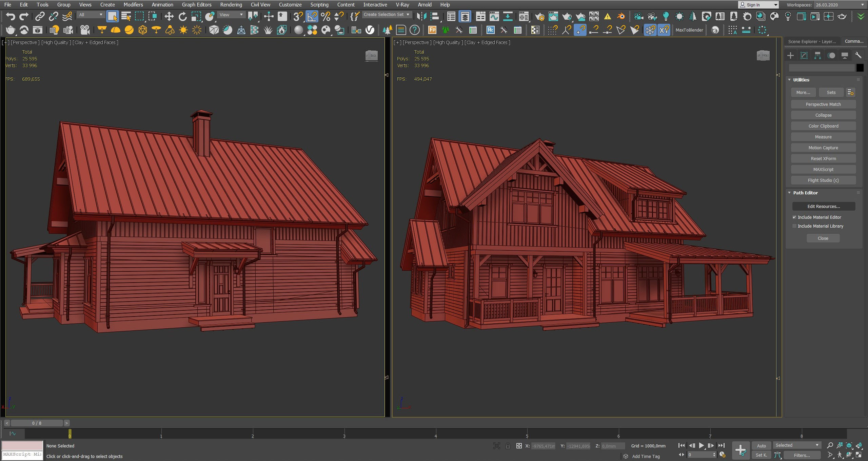The width and height of the screenshot is (868, 461).
Task: Open the V-Ray menu
Action: click(402, 5)
